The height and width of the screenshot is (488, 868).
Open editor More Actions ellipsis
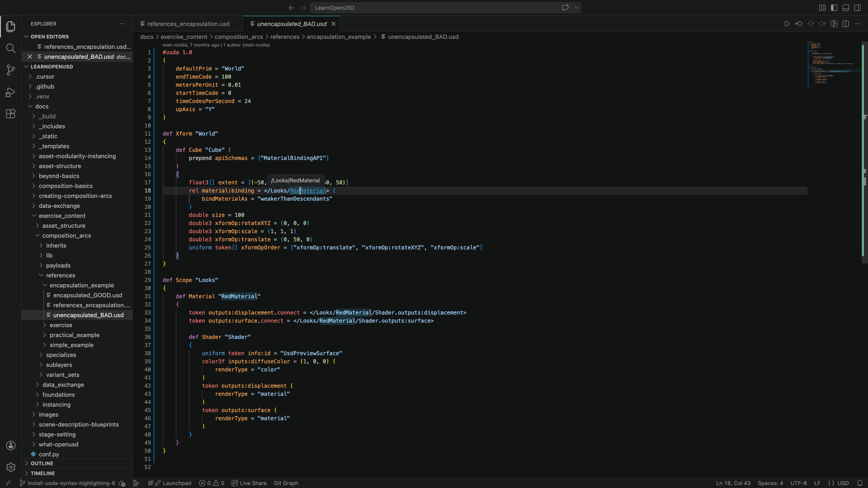[858, 24]
